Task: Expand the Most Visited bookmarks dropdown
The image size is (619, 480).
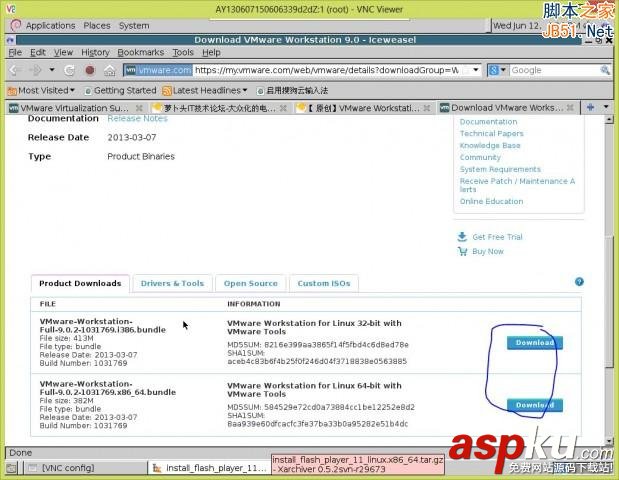Action: [41, 91]
